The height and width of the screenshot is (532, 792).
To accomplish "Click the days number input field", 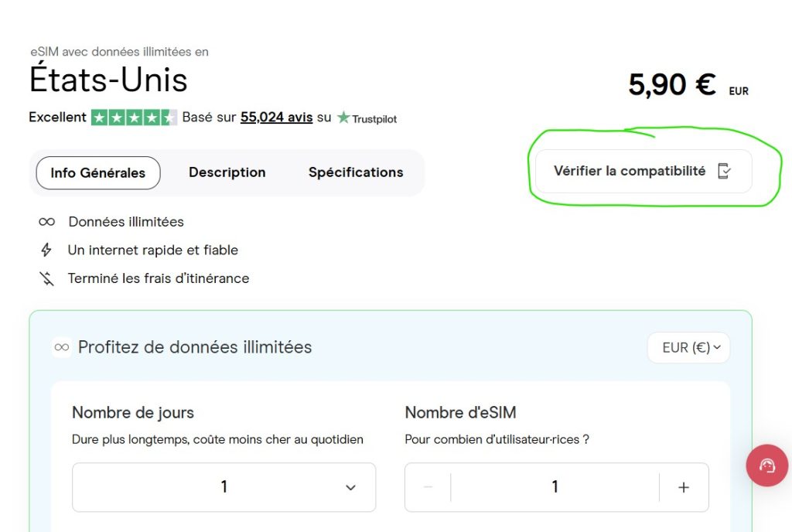I will pos(224,487).
